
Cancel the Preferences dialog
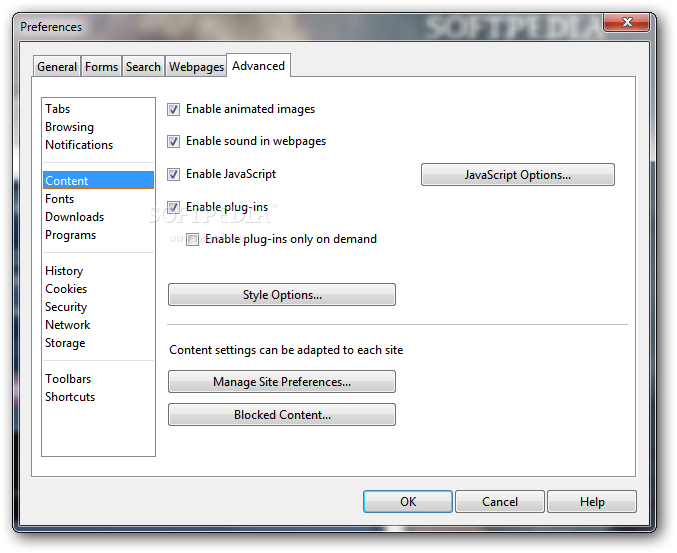pos(500,501)
